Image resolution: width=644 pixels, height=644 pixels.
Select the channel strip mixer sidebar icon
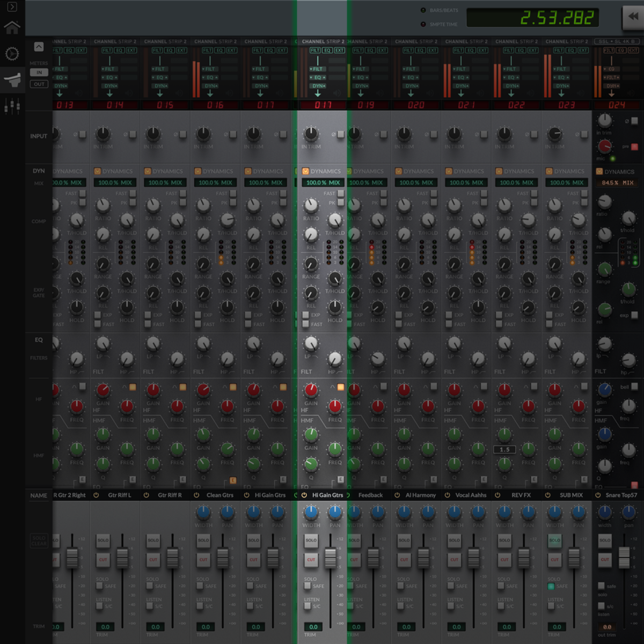tap(12, 80)
